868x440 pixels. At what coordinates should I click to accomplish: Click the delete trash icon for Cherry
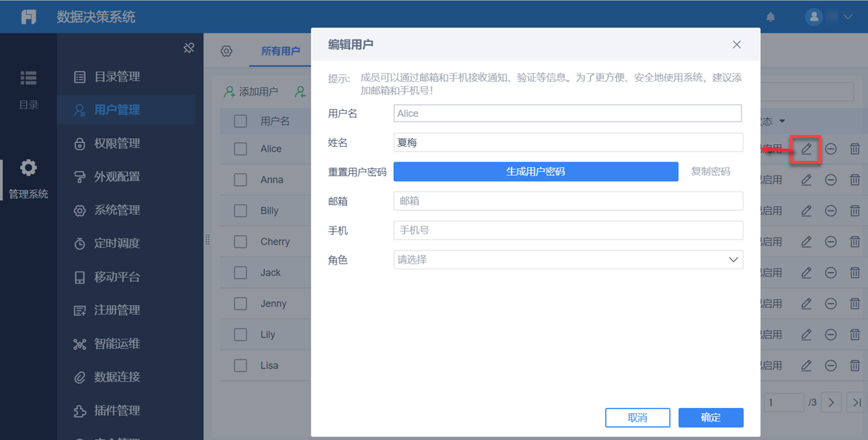tap(855, 242)
